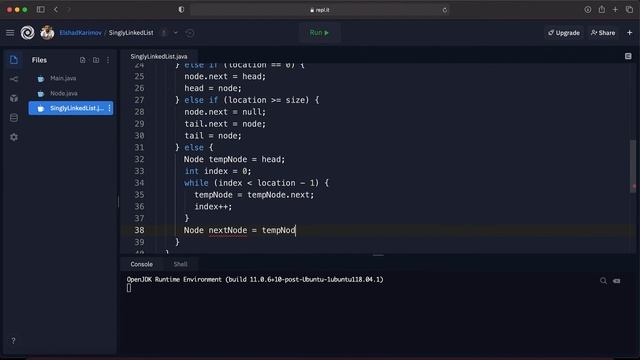Screen dimensions: 640x360
Task: Click the Upgrade button
Action: pos(564,33)
